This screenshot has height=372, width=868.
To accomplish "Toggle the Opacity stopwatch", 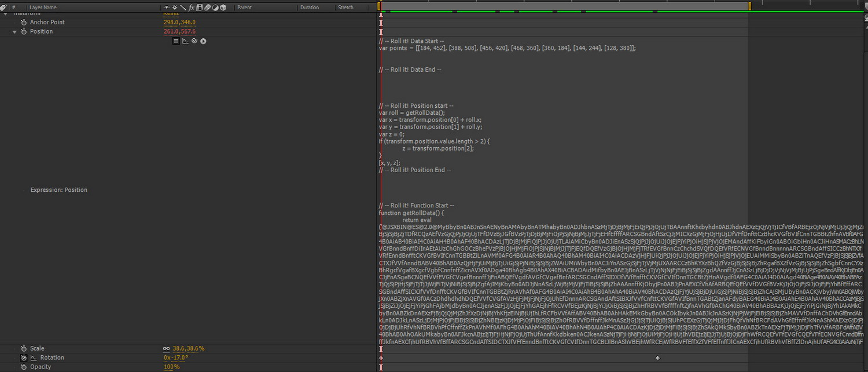I will [x=24, y=367].
